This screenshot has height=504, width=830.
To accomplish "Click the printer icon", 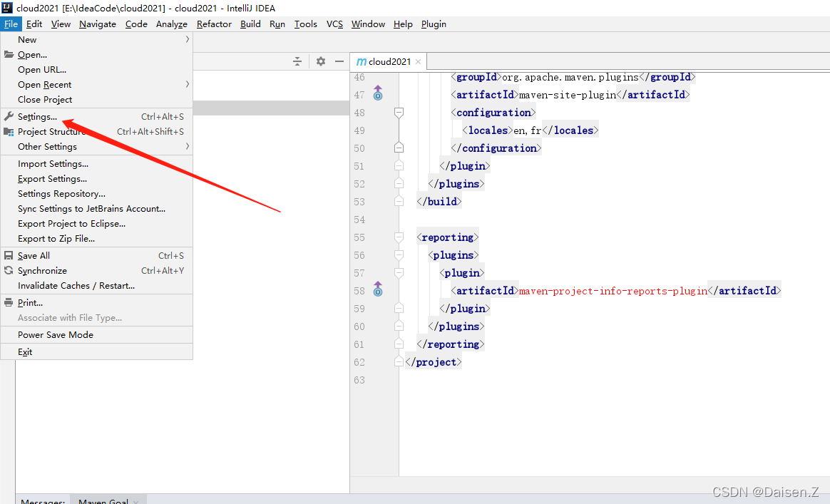I will click(x=9, y=303).
